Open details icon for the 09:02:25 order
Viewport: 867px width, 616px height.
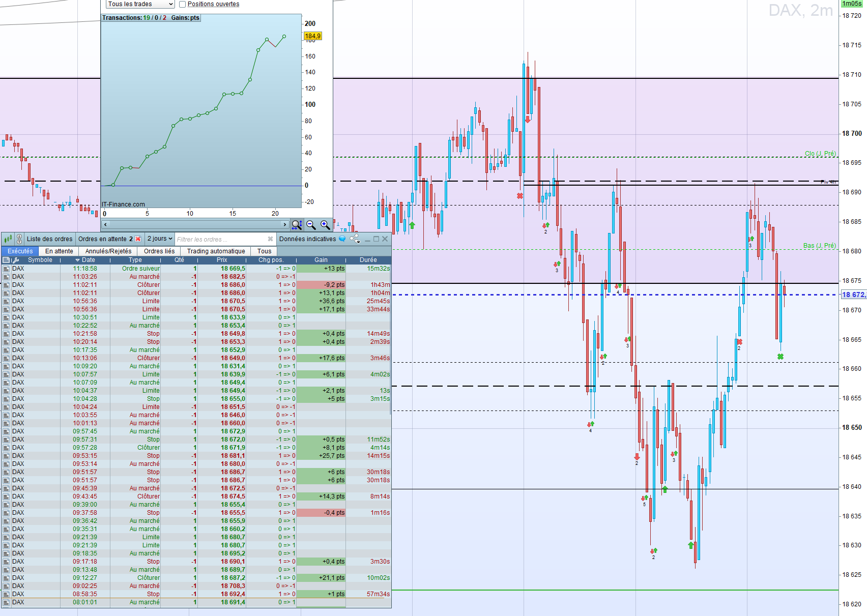coord(6,586)
